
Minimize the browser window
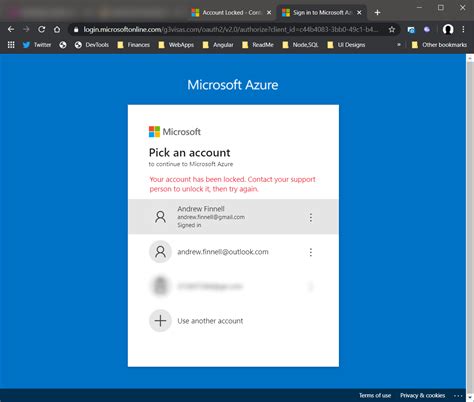419,7
